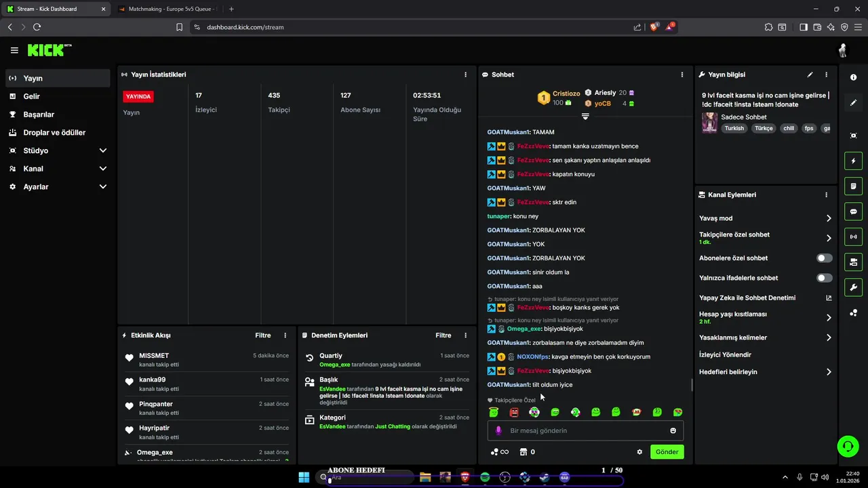Click the chat scrollbar thumb
The height and width of the screenshot is (488, 868).
[692, 385]
